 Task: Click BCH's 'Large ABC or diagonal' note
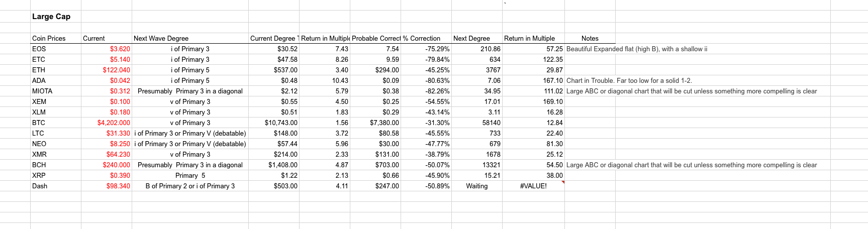692,165
